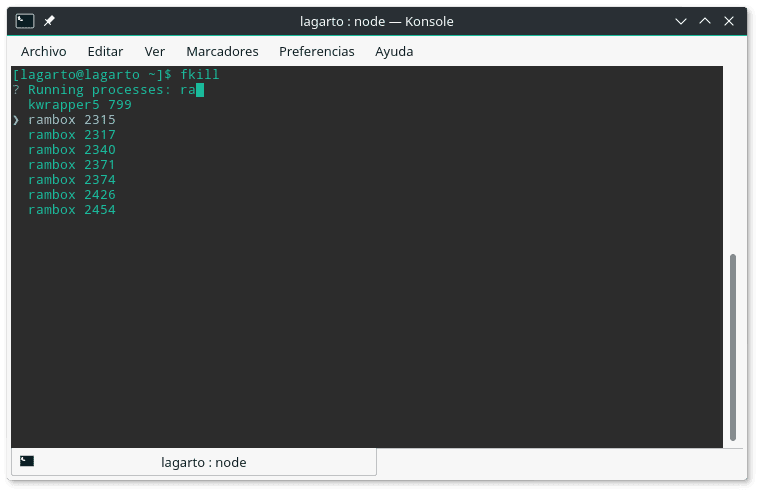Select the 'rambox 2317' process row
This screenshot has width=760, height=493.
click(x=72, y=135)
